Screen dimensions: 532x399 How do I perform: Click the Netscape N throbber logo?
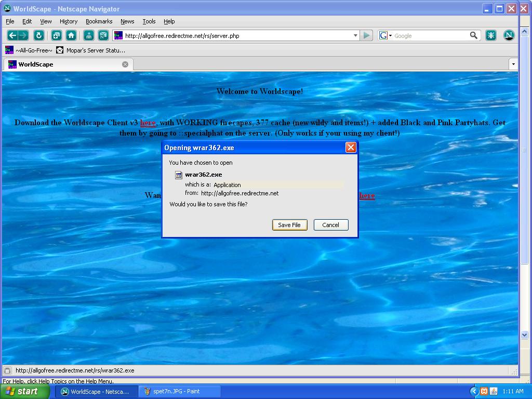[x=509, y=35]
